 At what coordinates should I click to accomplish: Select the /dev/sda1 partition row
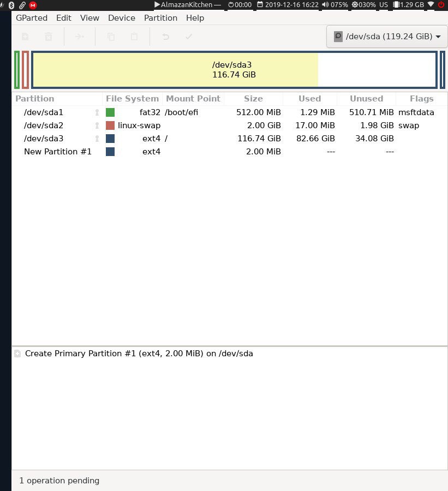[229, 112]
